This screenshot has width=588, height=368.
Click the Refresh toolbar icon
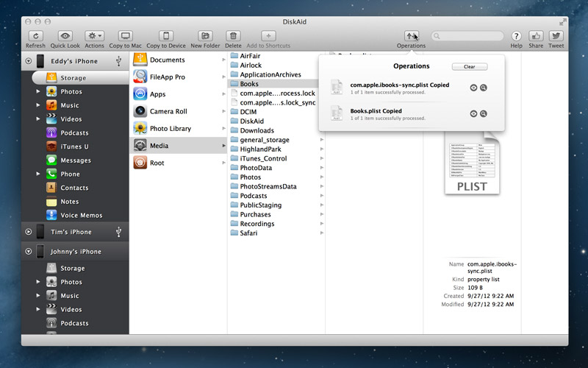tap(35, 36)
